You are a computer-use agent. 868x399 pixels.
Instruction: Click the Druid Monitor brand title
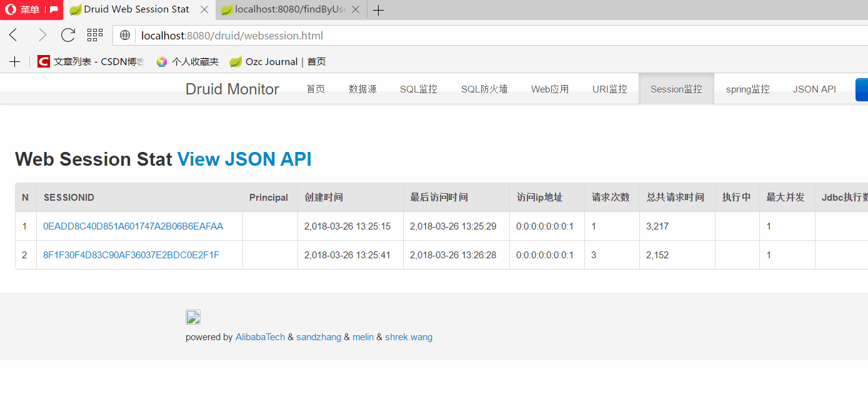232,89
